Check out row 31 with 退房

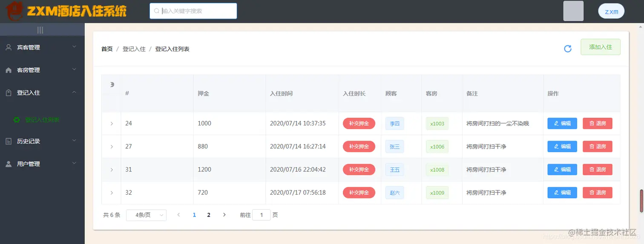(598, 169)
